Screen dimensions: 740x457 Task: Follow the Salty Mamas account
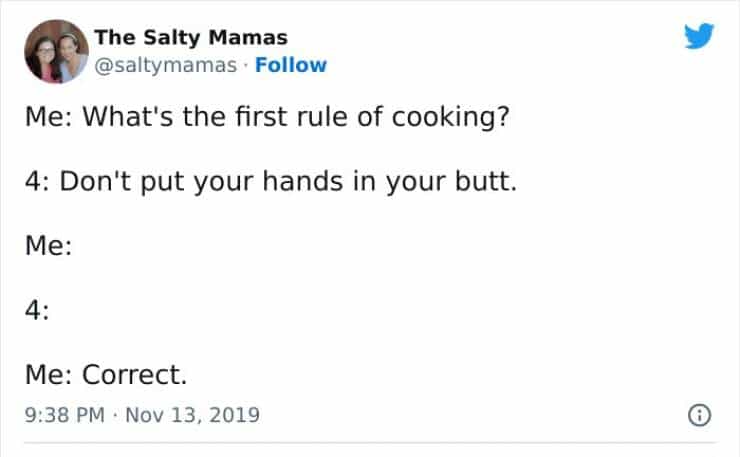(x=290, y=65)
